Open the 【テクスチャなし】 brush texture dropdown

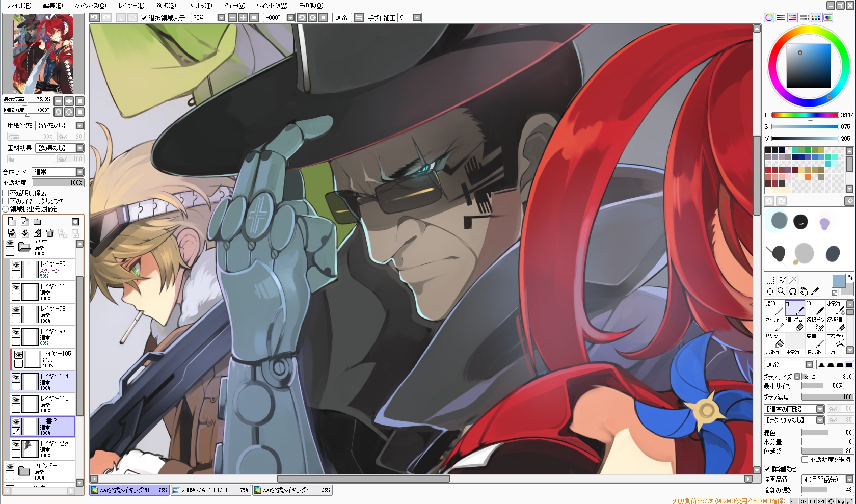coord(820,420)
